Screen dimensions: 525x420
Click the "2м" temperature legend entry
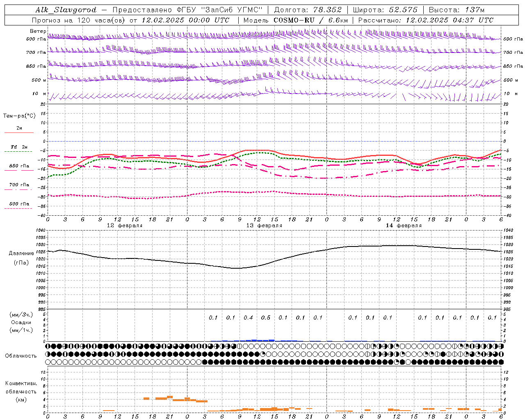(19, 128)
